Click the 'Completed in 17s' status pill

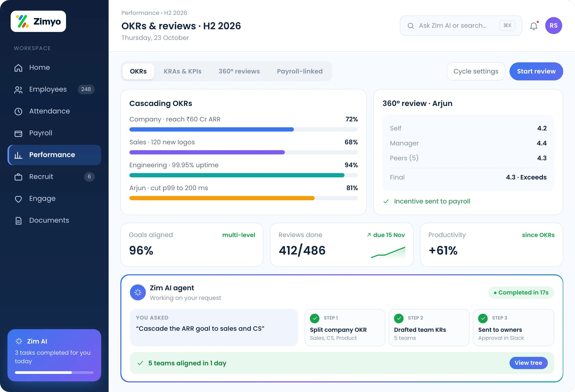coord(521,293)
